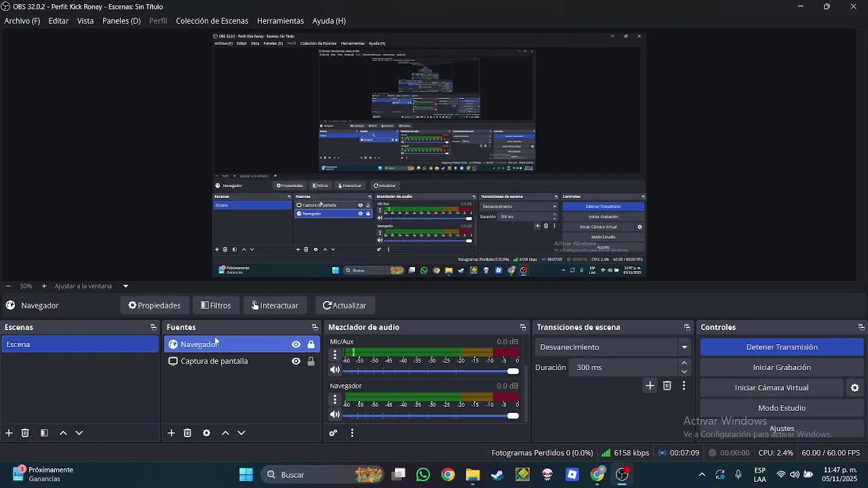Add a new scene with the plus icon in Escenas
The height and width of the screenshot is (488, 868).
click(9, 433)
